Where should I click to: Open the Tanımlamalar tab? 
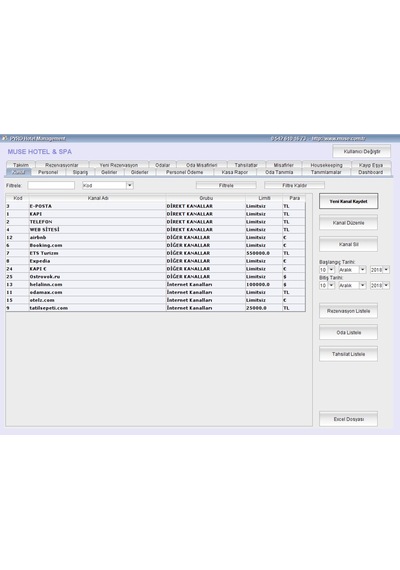pos(326,172)
